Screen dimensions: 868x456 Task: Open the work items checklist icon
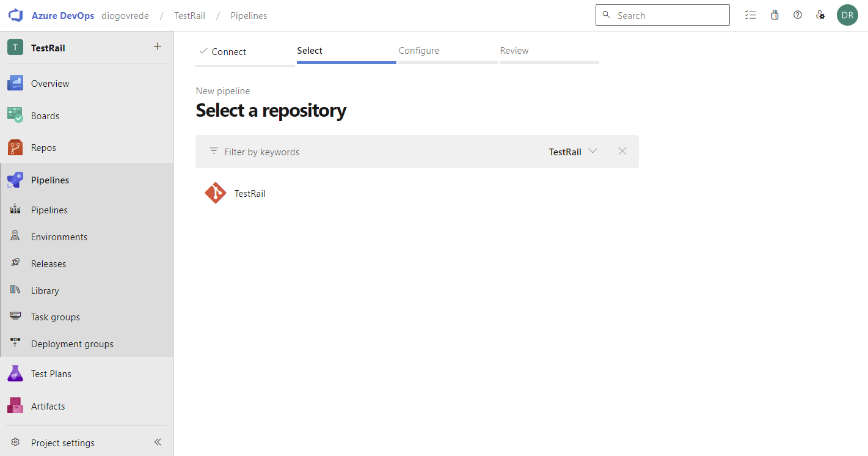(751, 15)
